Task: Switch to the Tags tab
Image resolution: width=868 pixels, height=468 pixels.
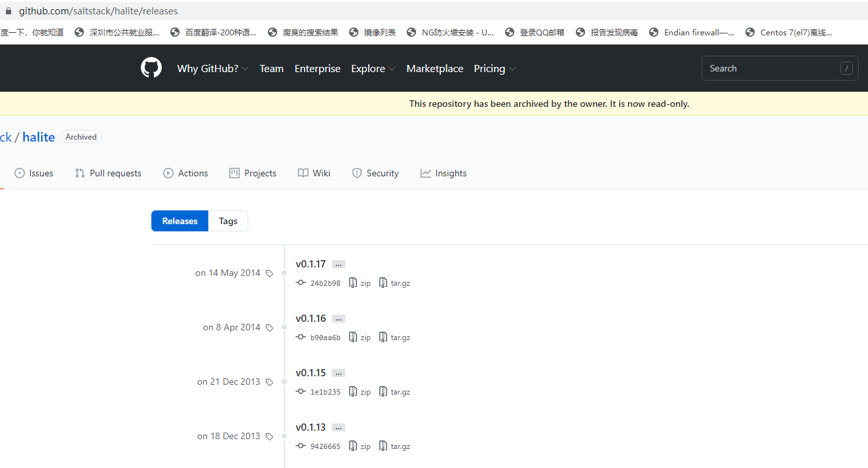Action: pyautogui.click(x=228, y=221)
